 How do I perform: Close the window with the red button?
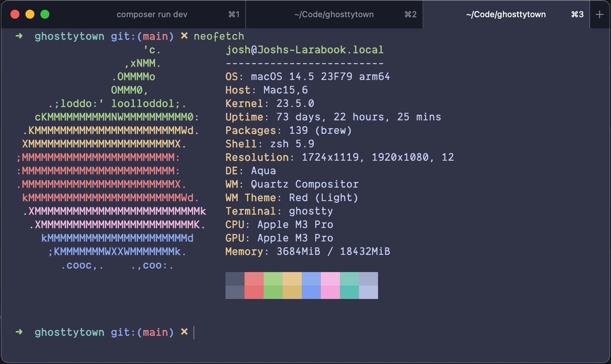click(x=15, y=14)
